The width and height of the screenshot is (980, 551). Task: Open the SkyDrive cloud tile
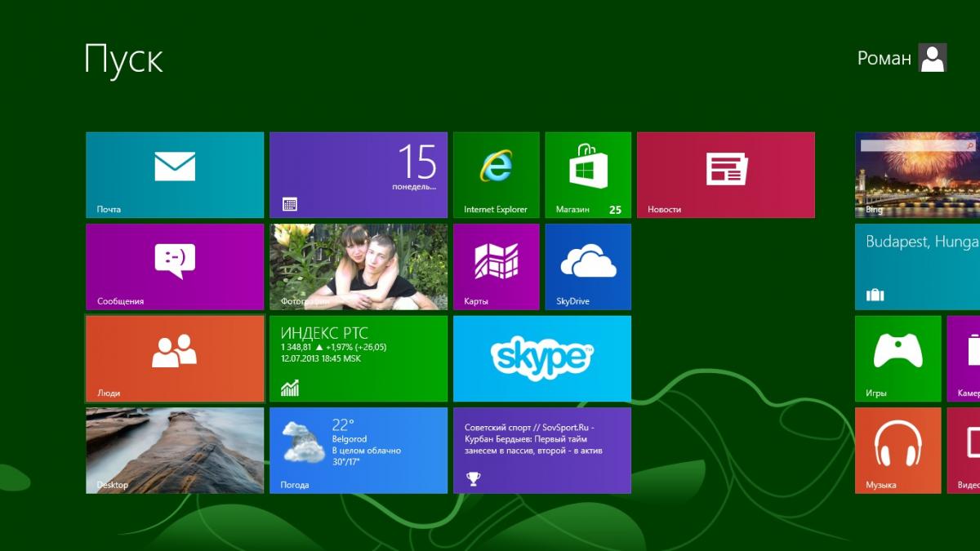point(588,267)
